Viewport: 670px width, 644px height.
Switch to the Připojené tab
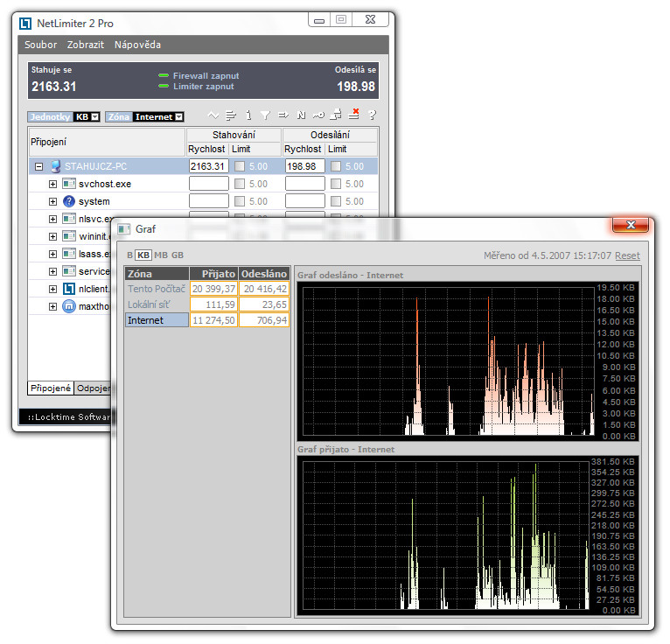click(x=51, y=388)
